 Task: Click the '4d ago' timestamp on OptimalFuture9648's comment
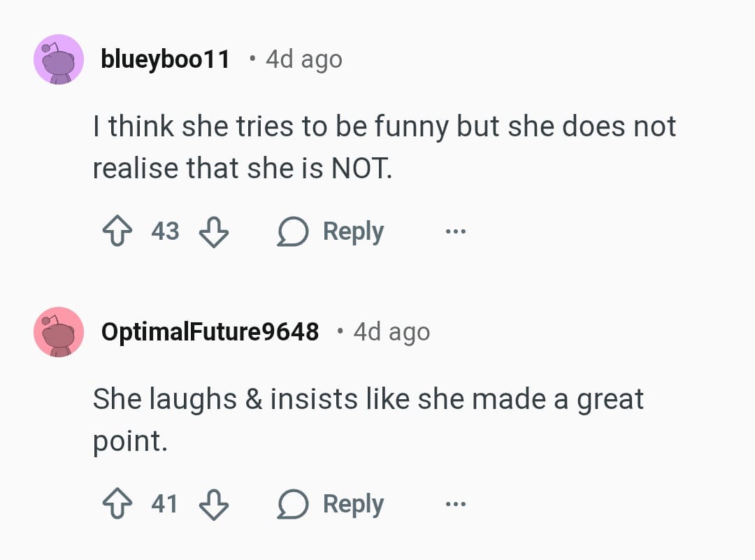(391, 332)
